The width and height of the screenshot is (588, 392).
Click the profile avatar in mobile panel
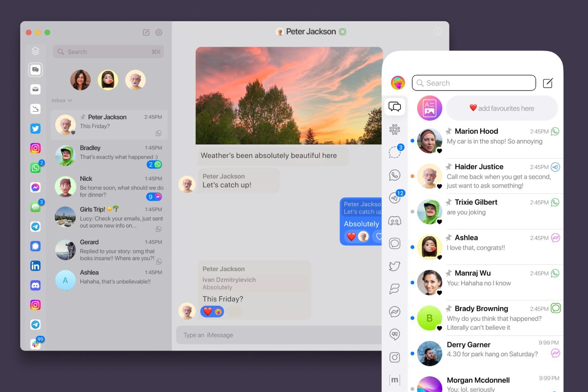[398, 83]
